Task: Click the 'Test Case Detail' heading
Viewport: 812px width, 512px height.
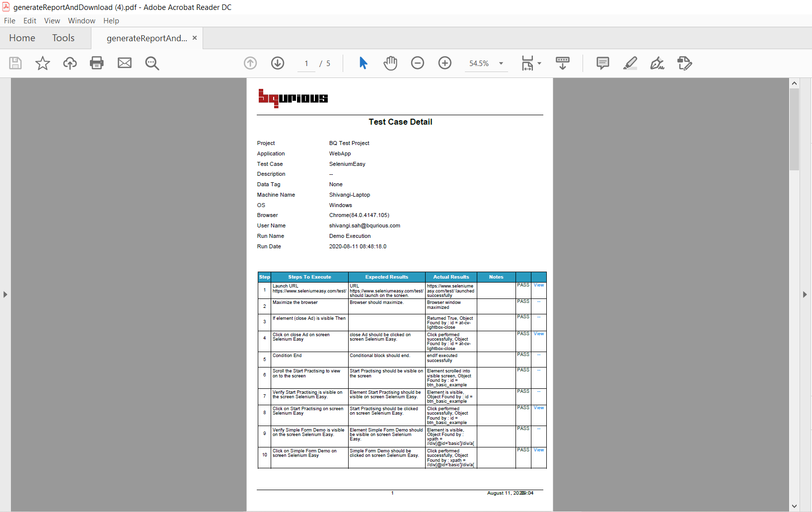Action: (400, 122)
